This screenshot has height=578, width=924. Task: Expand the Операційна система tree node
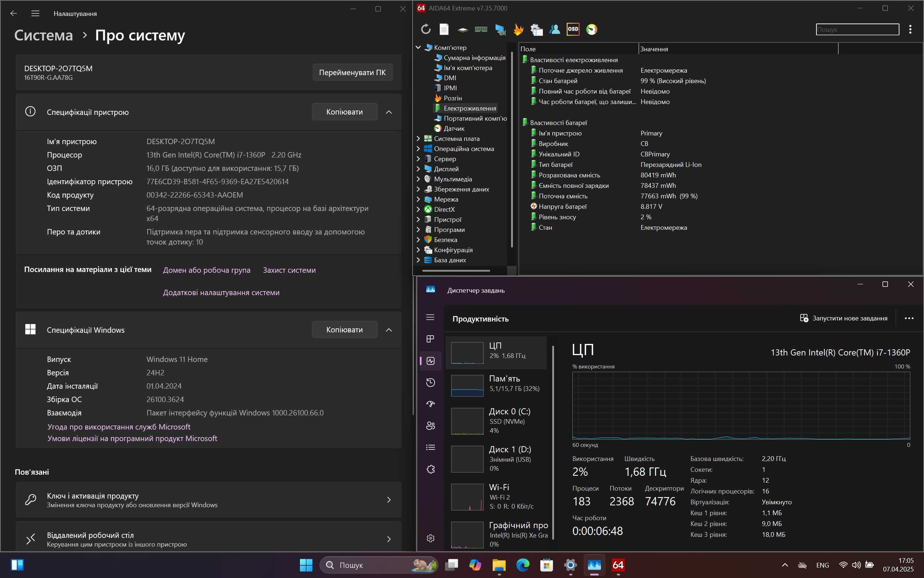[x=418, y=148]
